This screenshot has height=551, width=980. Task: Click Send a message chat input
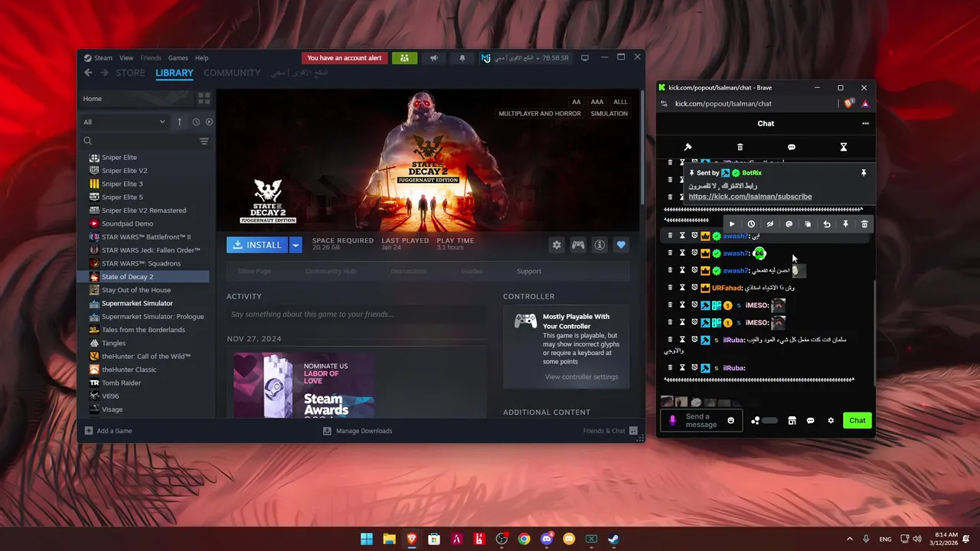click(701, 420)
